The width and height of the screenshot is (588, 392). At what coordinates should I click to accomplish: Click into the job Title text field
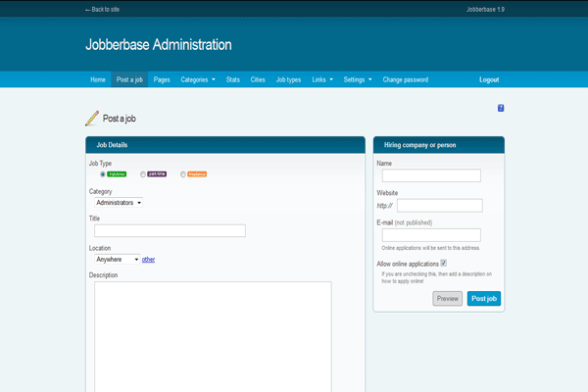tap(170, 231)
